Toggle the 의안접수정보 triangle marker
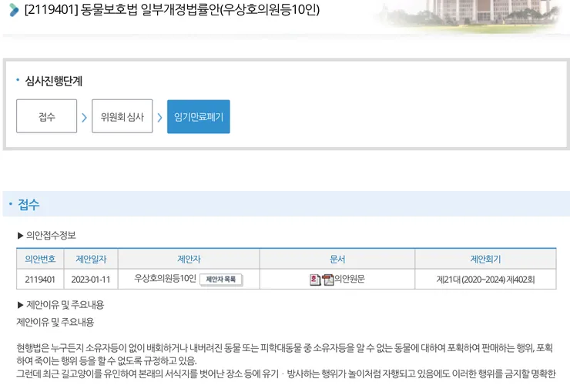Viewport: 570px width, 392px height. [20, 236]
